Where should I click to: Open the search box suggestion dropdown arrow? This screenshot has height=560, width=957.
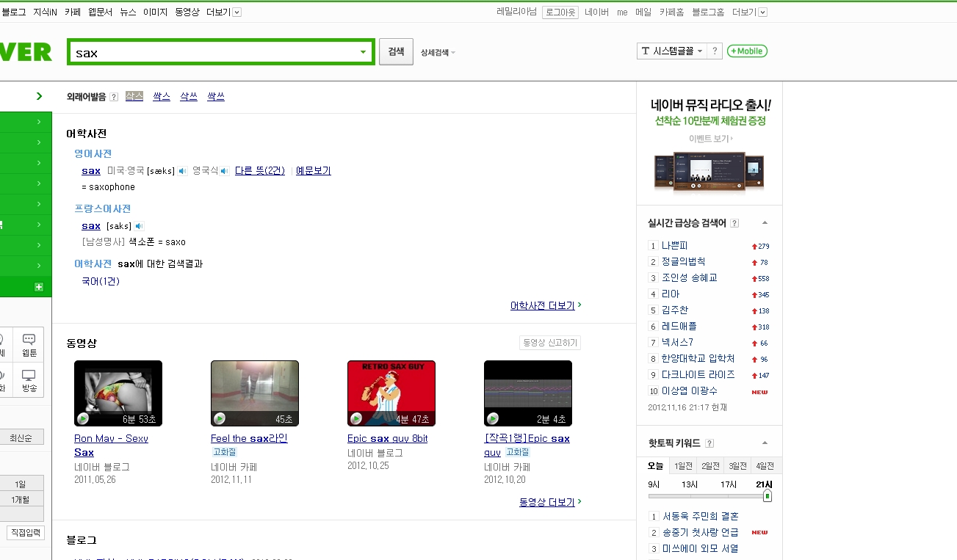pyautogui.click(x=363, y=52)
